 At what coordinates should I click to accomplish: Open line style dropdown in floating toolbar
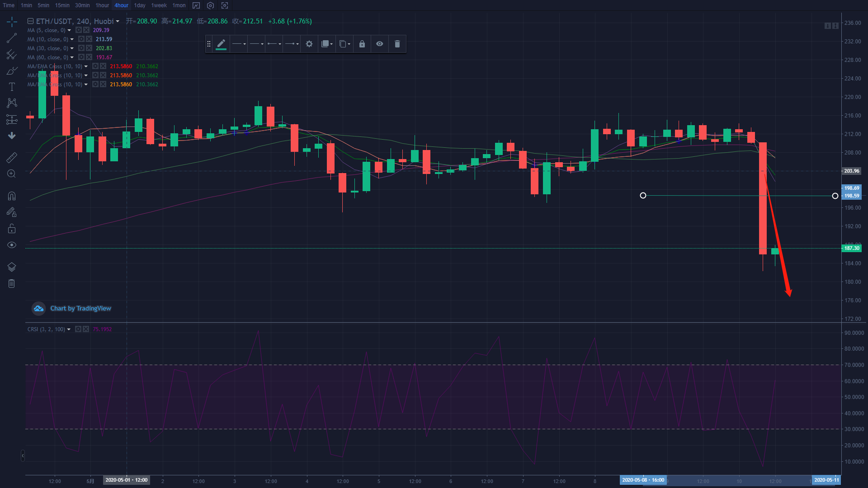[239, 44]
